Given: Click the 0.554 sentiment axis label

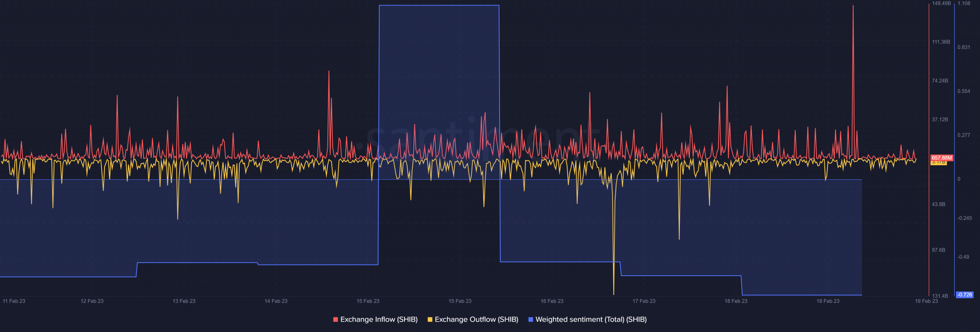Looking at the screenshot, I should tap(964, 91).
